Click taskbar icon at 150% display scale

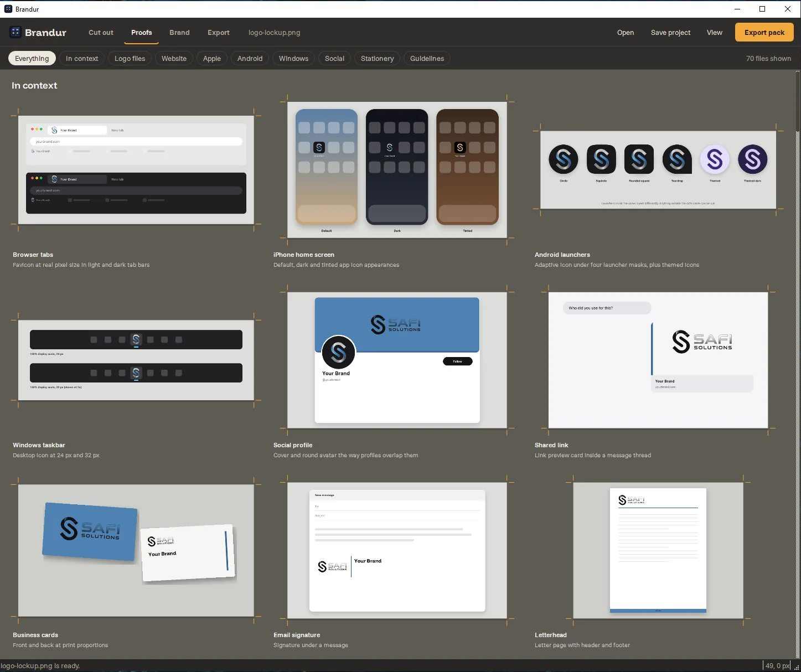tap(136, 373)
